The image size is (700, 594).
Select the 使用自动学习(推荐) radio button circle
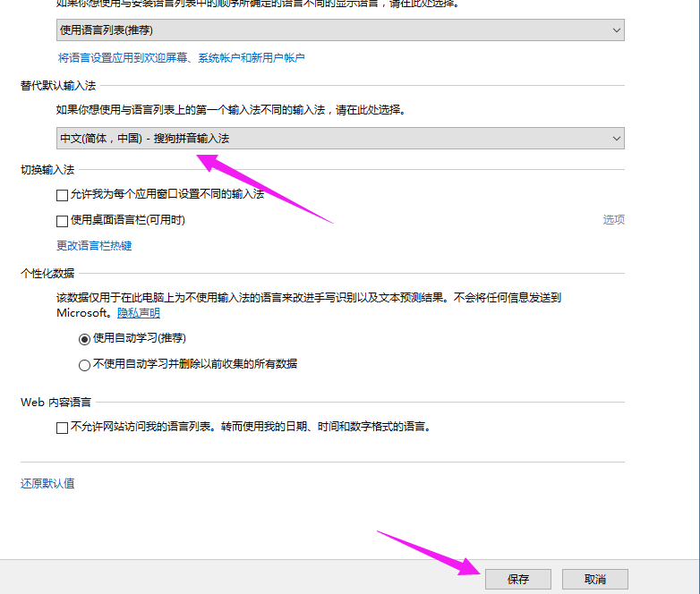(x=85, y=339)
